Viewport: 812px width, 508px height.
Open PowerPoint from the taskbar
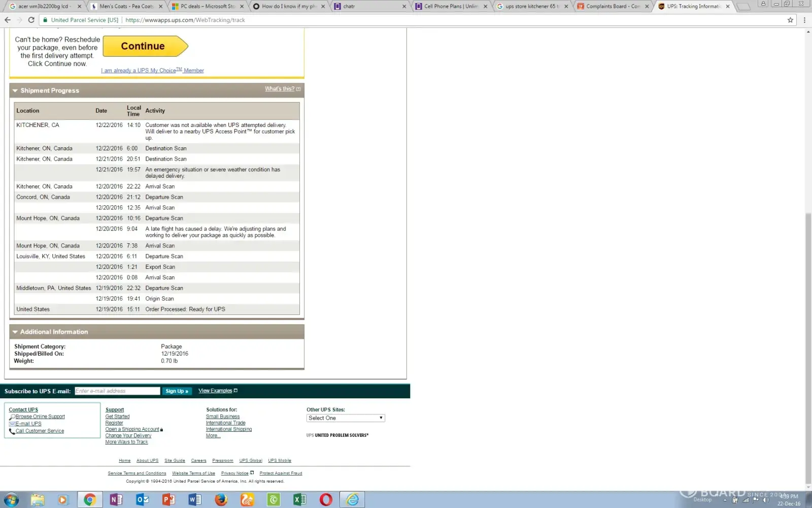(x=168, y=500)
